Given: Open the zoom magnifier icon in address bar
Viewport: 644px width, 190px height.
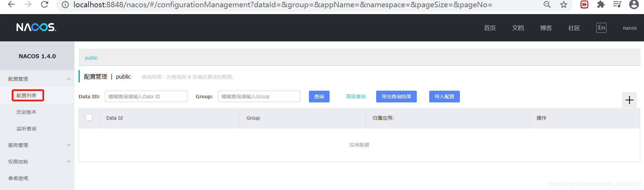Looking at the screenshot, I should point(547,4).
